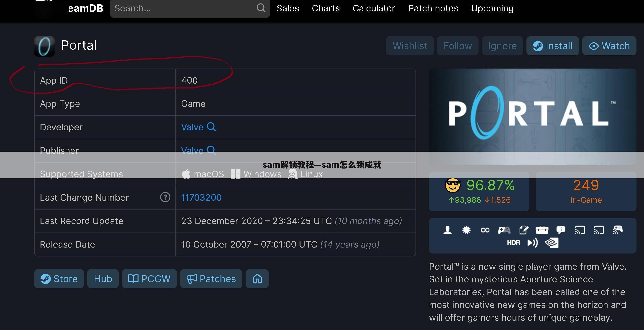Add Portal to Wishlist
This screenshot has height=330, width=644.
coord(410,46)
